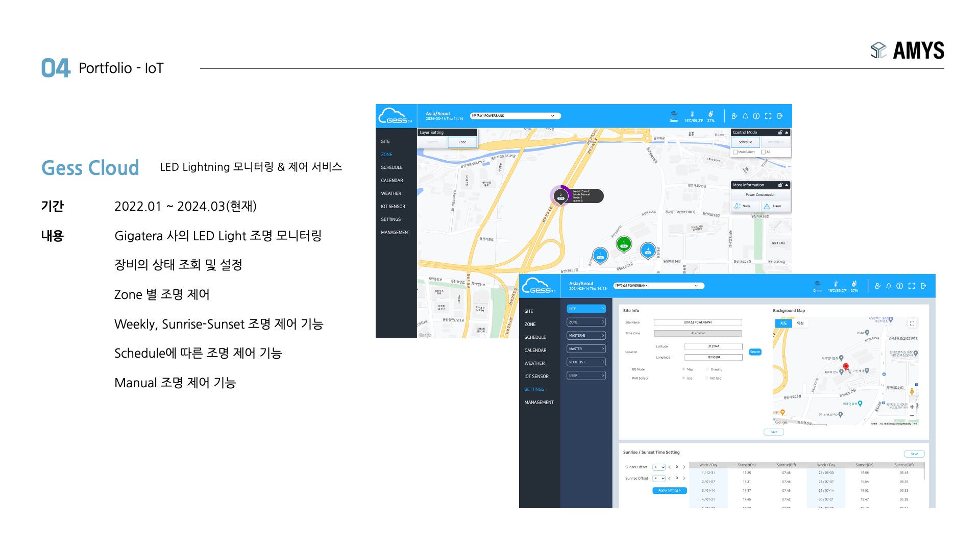Select the blue zone 4 marker on the map
The image size is (980, 551).
648,251
